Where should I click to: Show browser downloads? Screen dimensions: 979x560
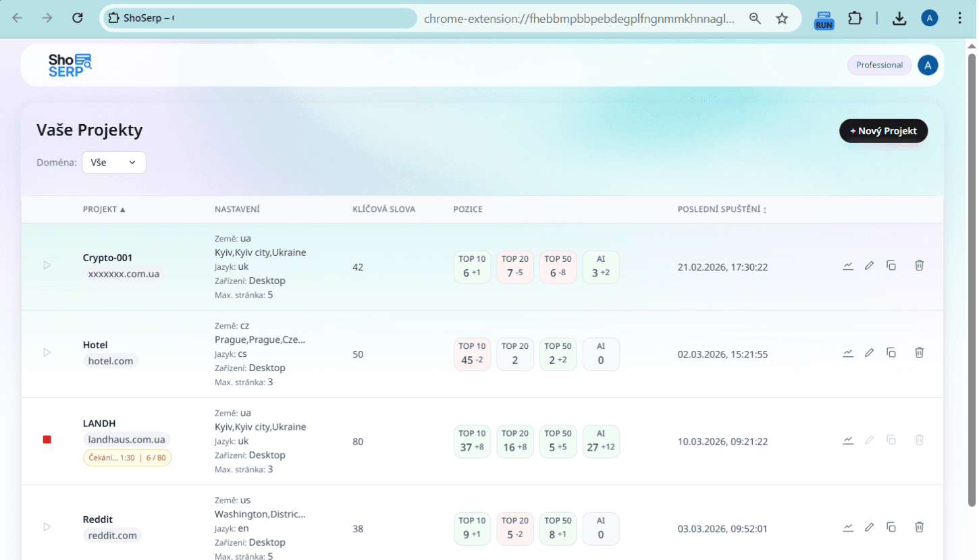pyautogui.click(x=899, y=19)
